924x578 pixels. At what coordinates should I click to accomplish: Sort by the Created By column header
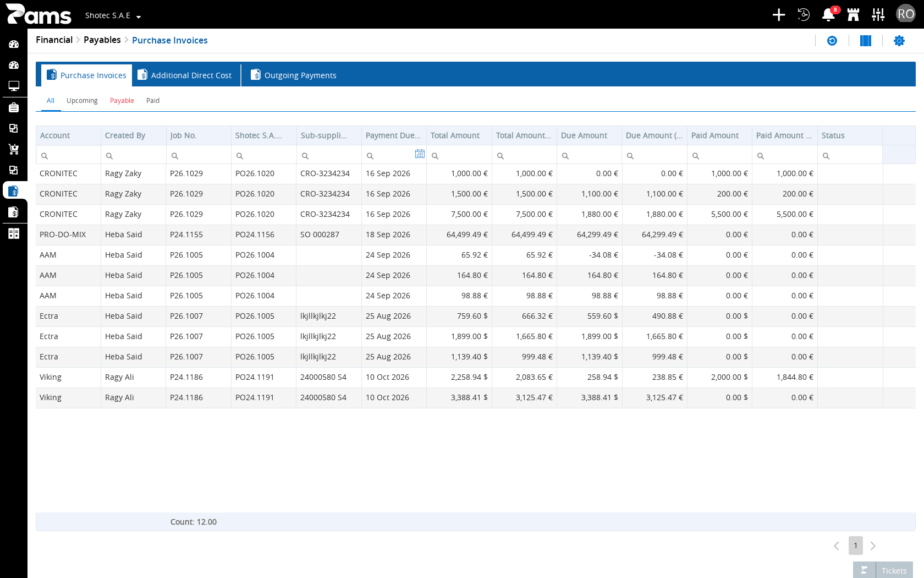tap(134, 135)
